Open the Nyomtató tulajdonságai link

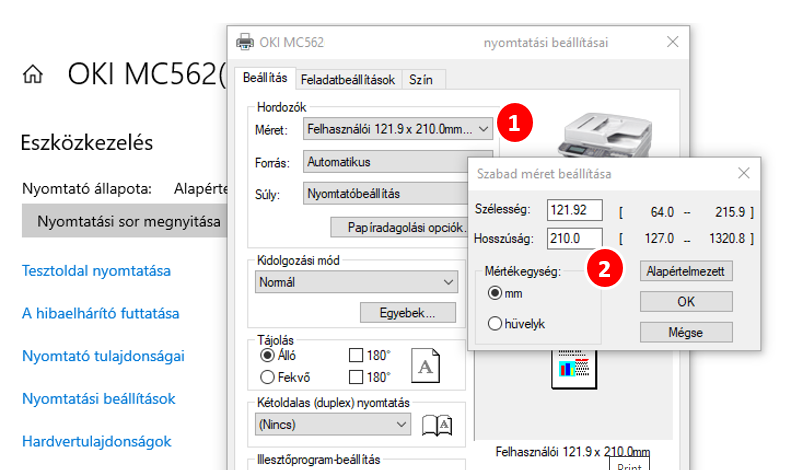pos(103,356)
